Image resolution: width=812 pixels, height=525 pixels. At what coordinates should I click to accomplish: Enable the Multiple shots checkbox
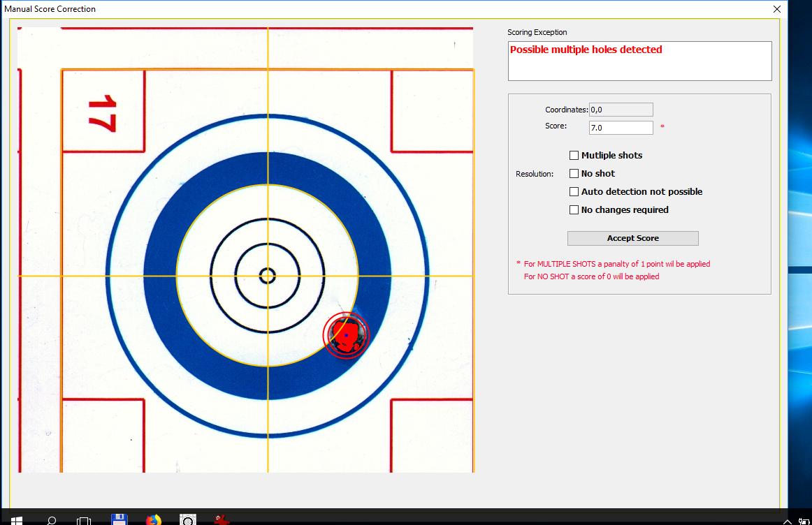click(574, 156)
